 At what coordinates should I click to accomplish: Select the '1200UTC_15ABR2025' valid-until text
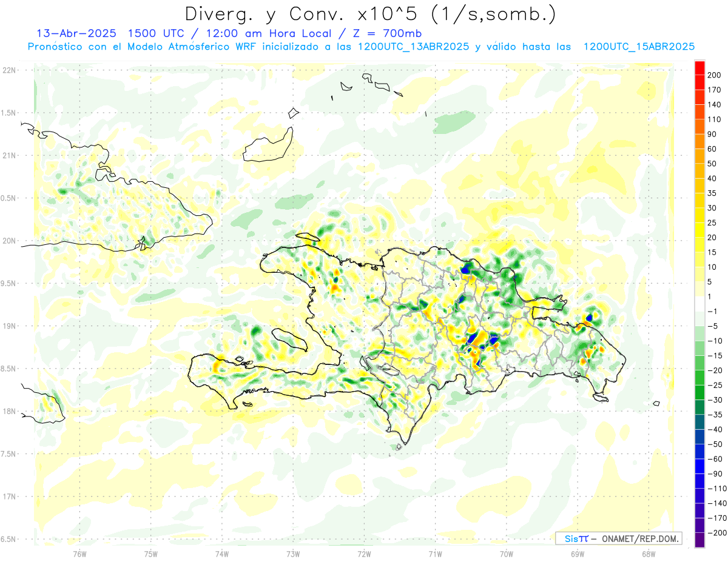pos(639,47)
